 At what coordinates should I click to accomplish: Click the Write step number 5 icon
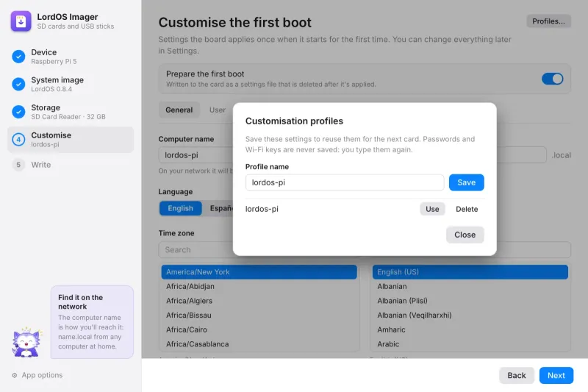pyautogui.click(x=18, y=165)
